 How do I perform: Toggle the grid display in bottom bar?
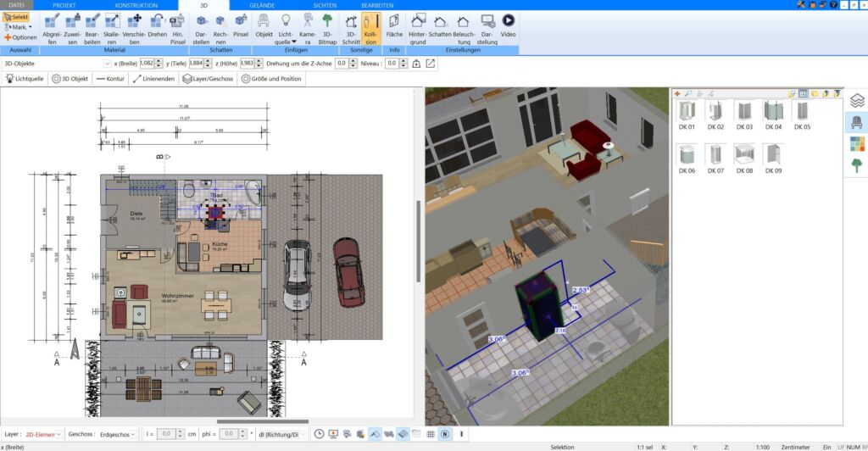[x=431, y=434]
